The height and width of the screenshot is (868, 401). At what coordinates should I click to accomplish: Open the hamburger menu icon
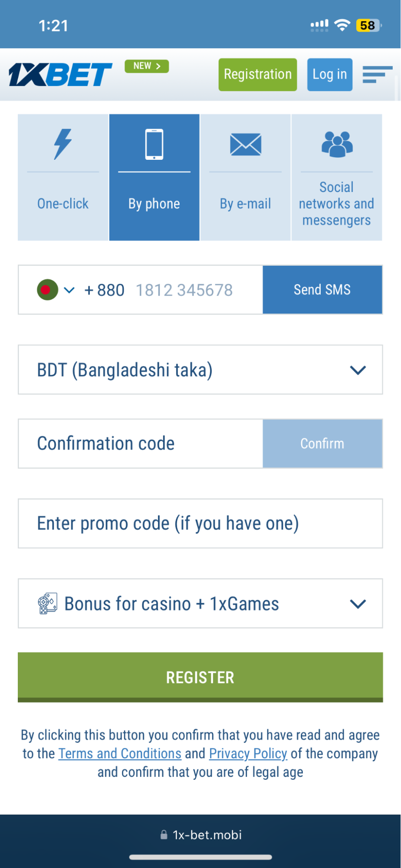point(377,74)
